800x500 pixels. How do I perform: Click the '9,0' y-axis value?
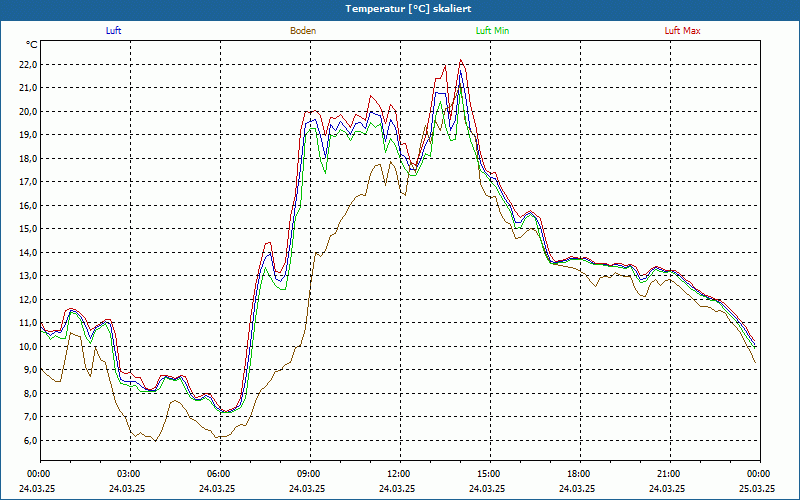pyautogui.click(x=30, y=369)
